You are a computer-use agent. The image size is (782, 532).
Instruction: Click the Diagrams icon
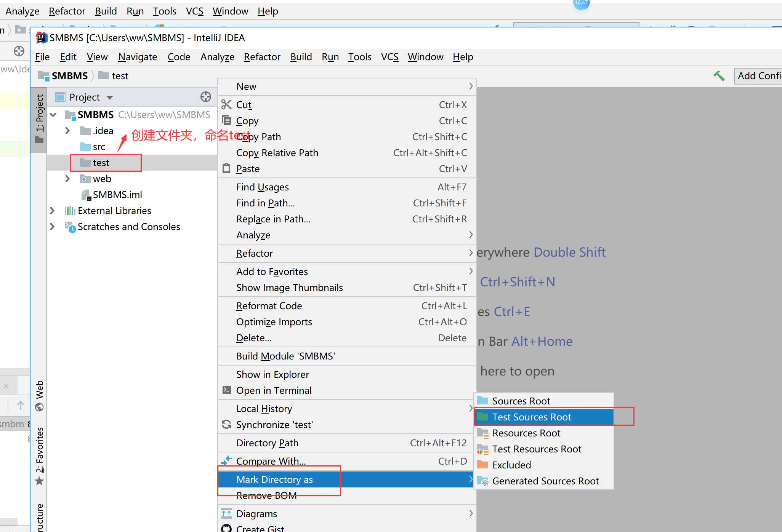click(226, 513)
